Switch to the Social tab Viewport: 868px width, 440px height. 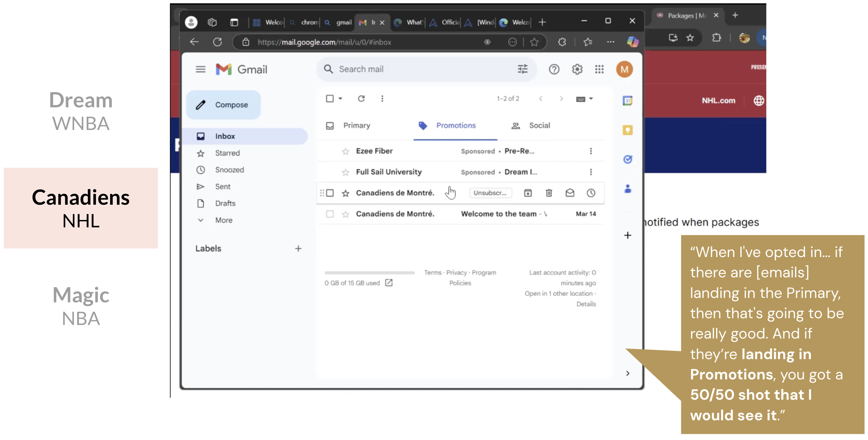pos(539,126)
